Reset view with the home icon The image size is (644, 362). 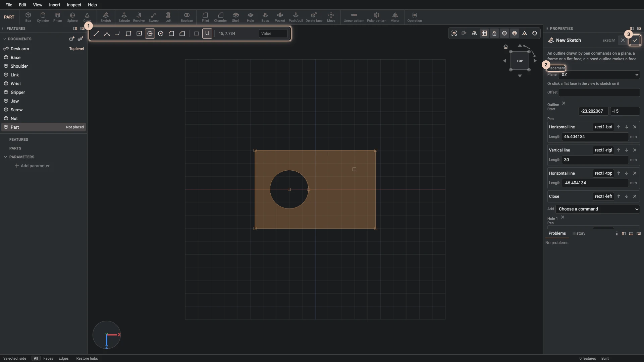[506, 47]
